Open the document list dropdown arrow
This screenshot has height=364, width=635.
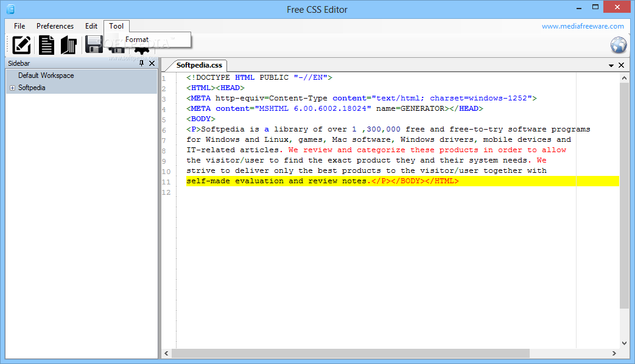(x=611, y=66)
